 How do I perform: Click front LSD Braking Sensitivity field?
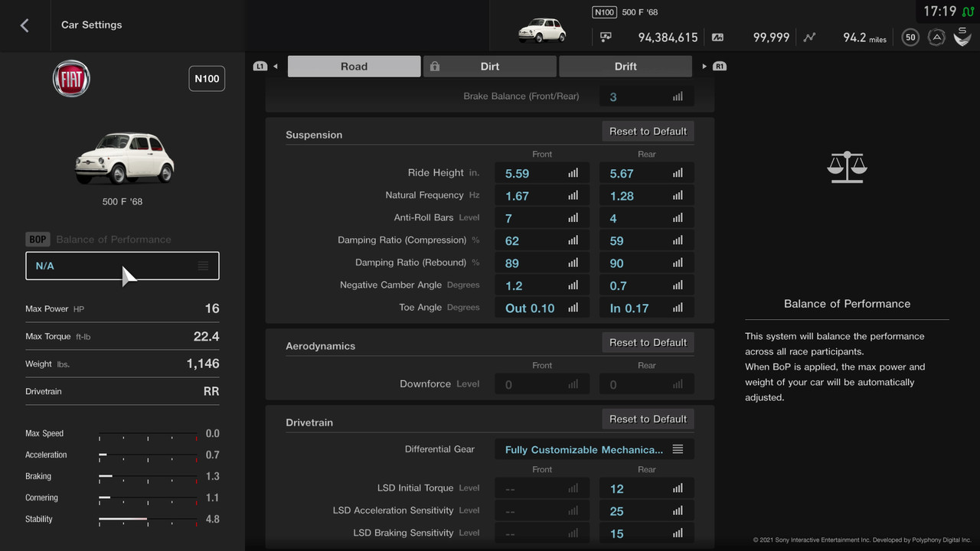click(542, 533)
